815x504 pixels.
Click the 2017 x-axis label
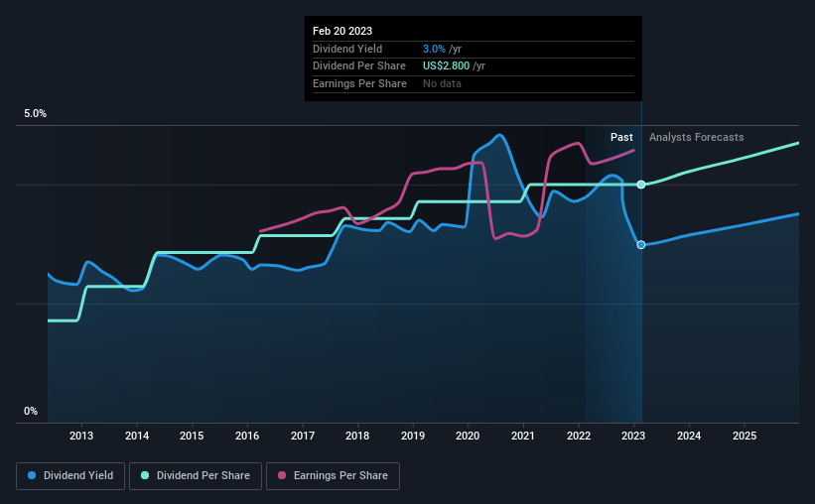click(303, 436)
